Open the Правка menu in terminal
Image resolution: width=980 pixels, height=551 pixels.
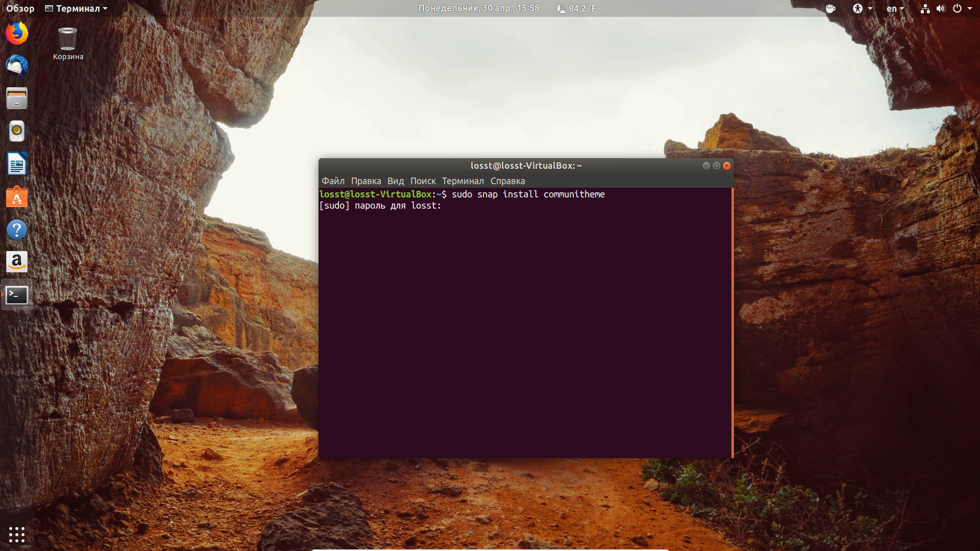366,181
